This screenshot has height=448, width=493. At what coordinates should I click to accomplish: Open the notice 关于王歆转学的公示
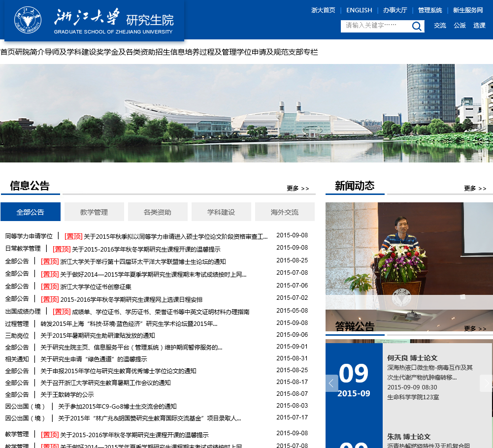67,394
